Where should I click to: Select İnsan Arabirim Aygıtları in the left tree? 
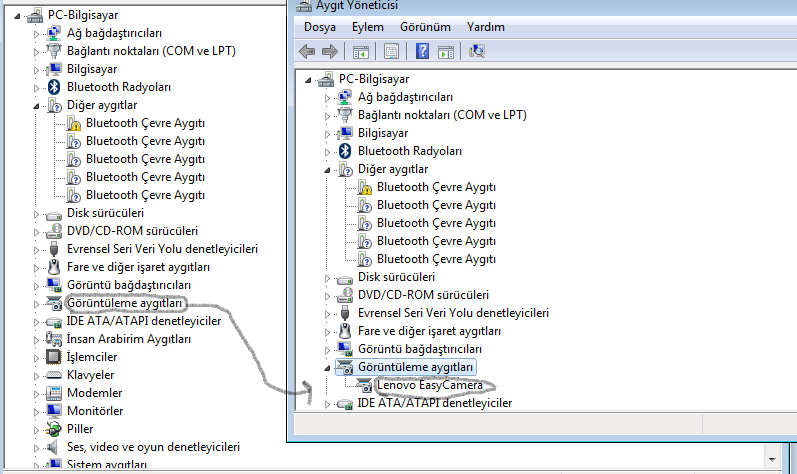coord(129,339)
